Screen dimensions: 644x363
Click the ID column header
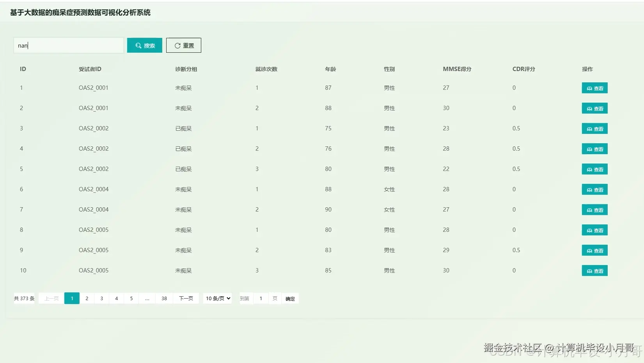pyautogui.click(x=23, y=69)
